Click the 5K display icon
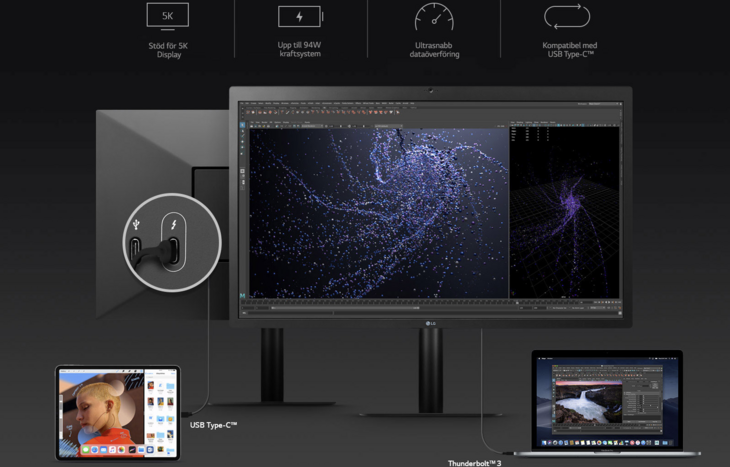This screenshot has width=730, height=467. [167, 16]
